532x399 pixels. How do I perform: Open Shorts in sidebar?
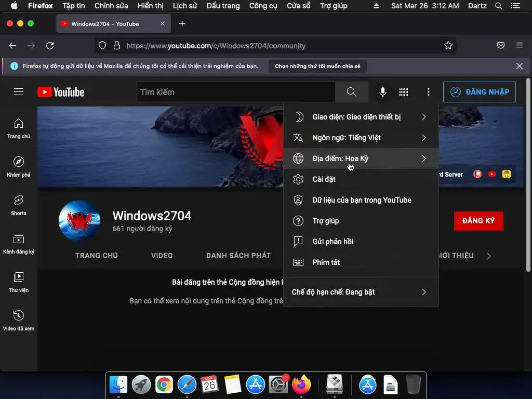coord(19,205)
